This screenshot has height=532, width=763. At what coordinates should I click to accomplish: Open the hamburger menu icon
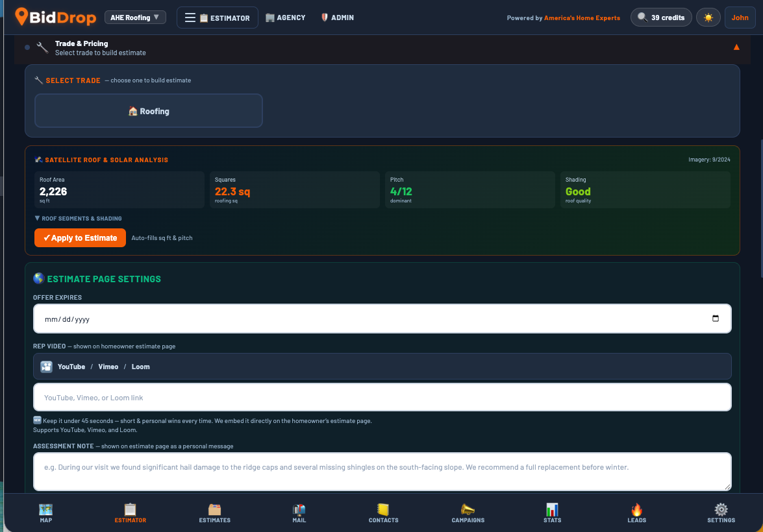pyautogui.click(x=190, y=18)
